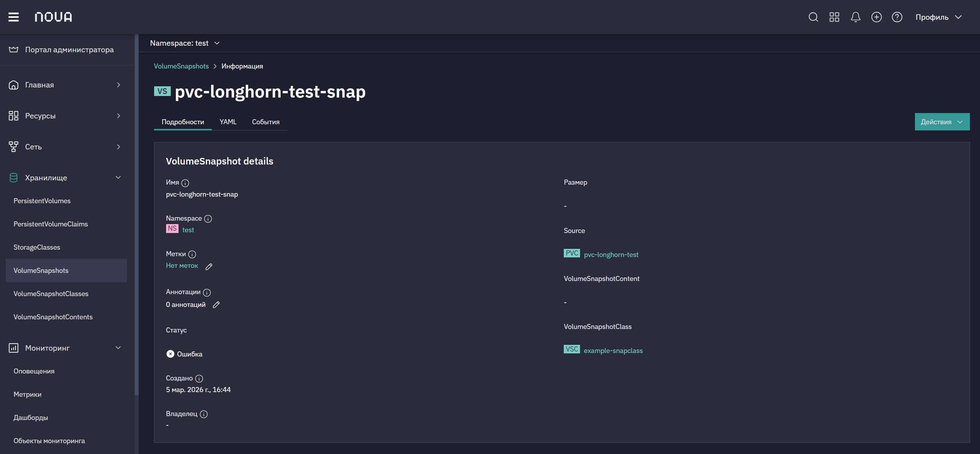Follow the VolumeSnapshots breadcrumb link
This screenshot has height=454, width=980.
tap(181, 66)
